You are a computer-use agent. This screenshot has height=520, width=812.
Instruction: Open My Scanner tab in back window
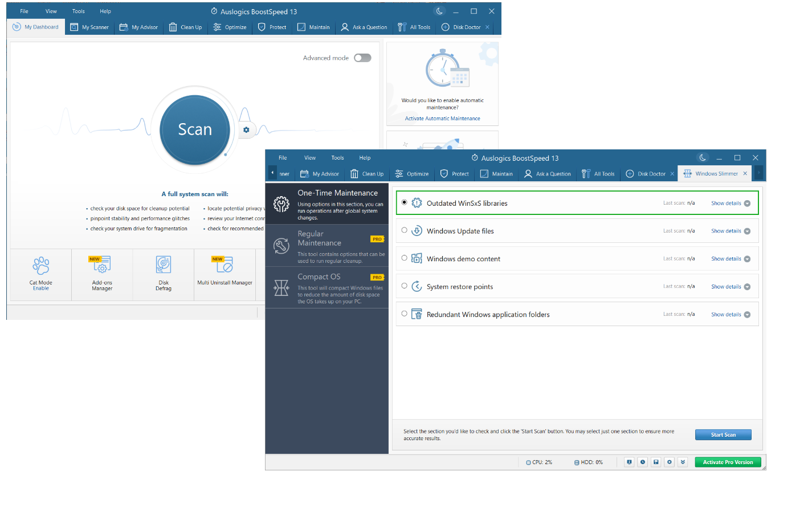[89, 27]
